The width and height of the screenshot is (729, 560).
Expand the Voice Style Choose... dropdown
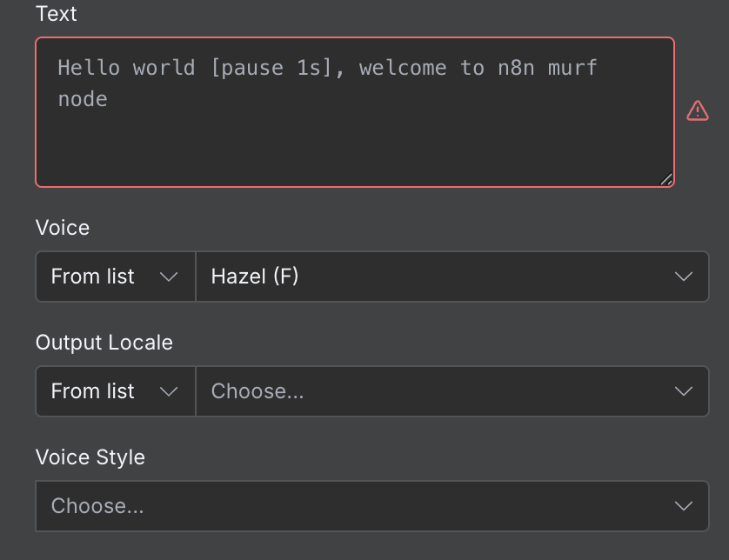tap(348, 506)
